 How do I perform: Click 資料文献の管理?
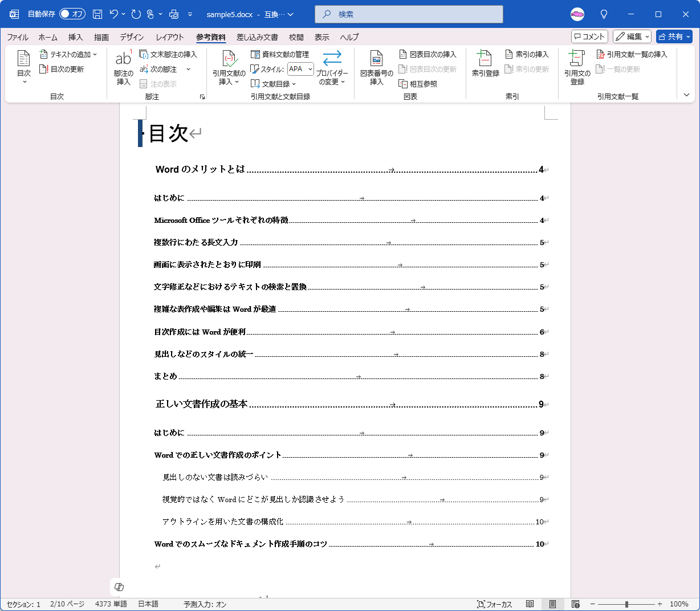pos(280,54)
